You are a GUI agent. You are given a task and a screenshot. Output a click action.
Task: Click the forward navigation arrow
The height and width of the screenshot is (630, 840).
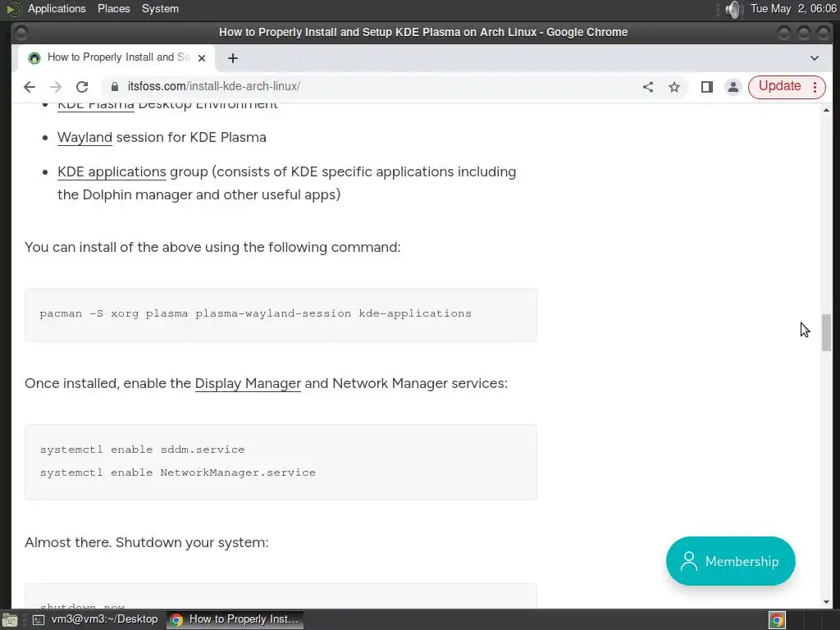click(56, 87)
